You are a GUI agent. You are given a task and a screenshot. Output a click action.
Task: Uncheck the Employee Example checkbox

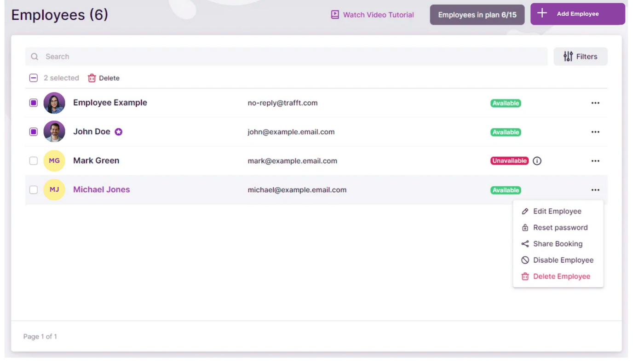34,103
